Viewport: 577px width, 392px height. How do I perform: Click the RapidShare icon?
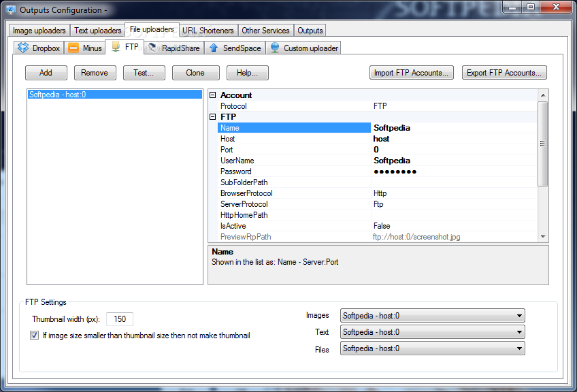[152, 48]
